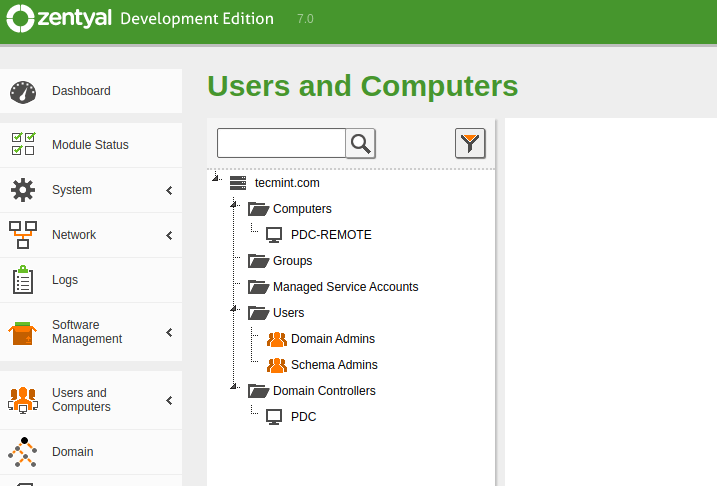Click the Users and Computers page heading
This screenshot has height=486, width=717.
click(363, 86)
